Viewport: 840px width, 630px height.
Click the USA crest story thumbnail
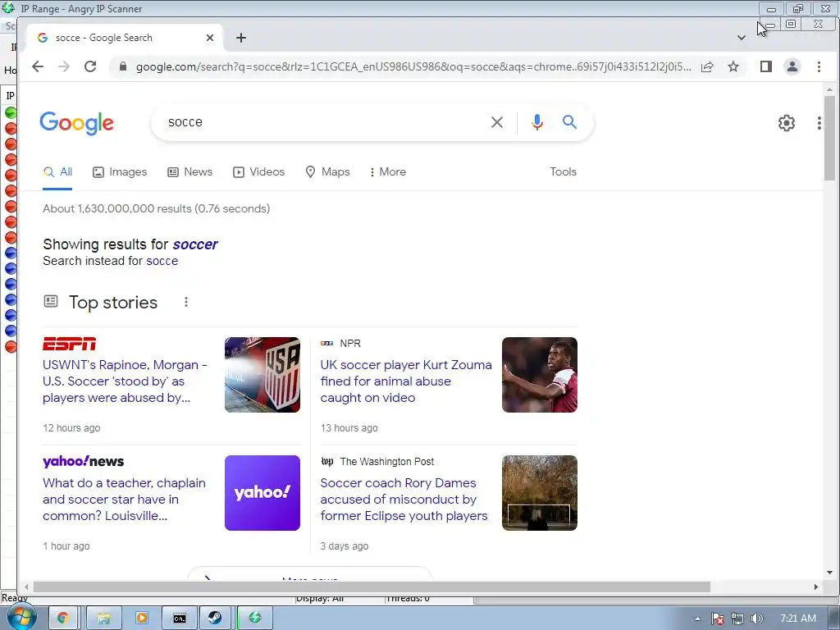tap(262, 375)
